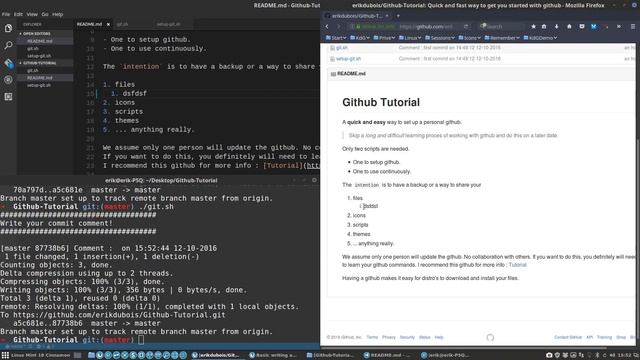Click the Firefox back navigation arrow
Screen dimensions: 640x360
pos(327,27)
